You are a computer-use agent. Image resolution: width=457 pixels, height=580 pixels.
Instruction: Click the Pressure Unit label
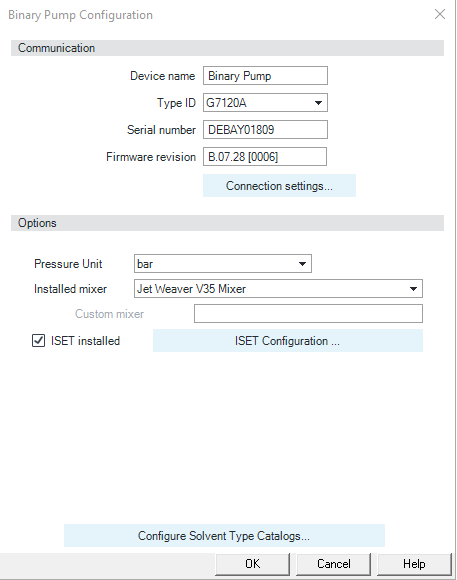[x=68, y=264]
